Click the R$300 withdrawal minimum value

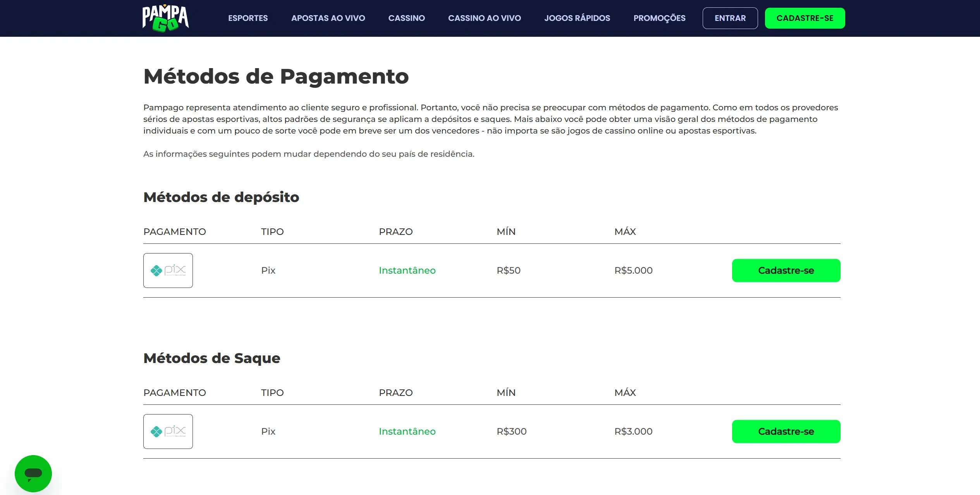pos(511,432)
